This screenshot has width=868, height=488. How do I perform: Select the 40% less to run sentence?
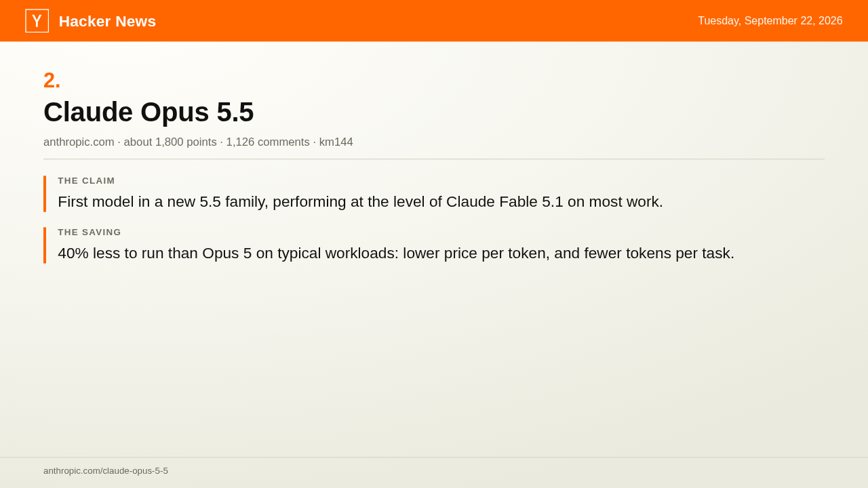point(396,253)
